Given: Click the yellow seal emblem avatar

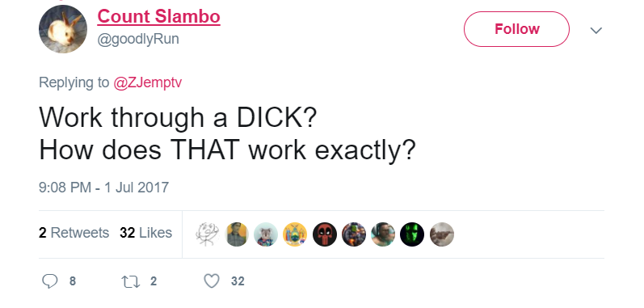Looking at the screenshot, I should [x=295, y=234].
